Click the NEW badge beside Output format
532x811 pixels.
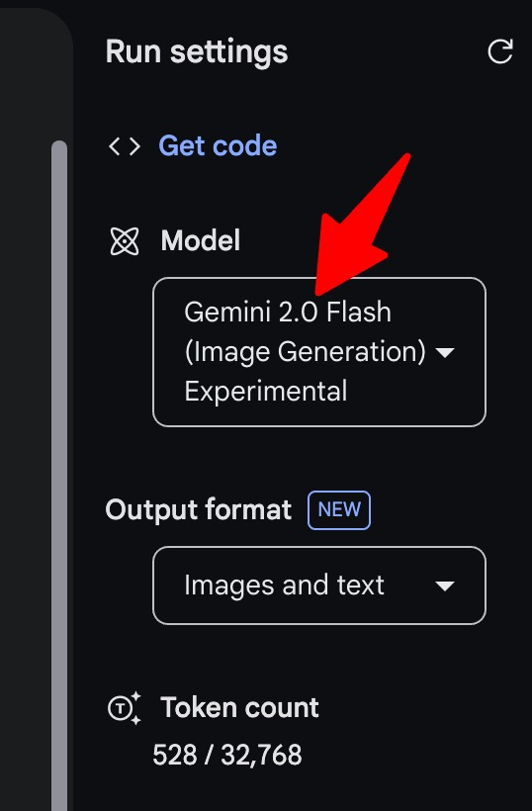[339, 510]
